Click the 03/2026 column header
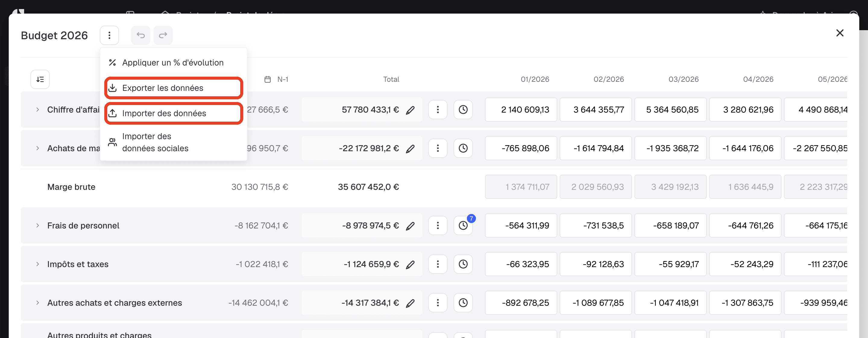This screenshot has height=338, width=868. tap(683, 79)
